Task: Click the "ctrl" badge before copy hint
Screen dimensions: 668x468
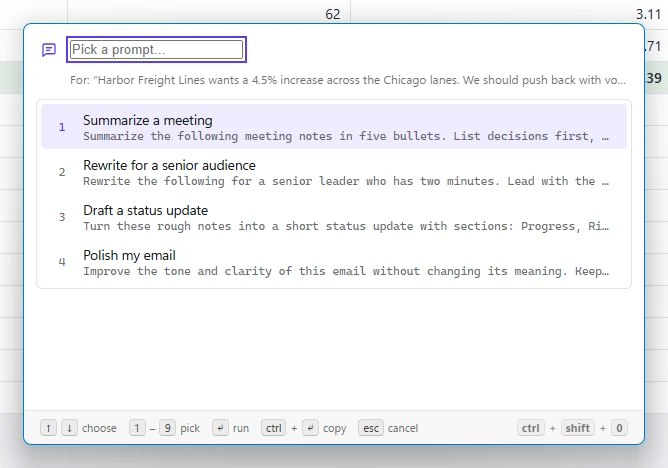Action: coord(274,428)
